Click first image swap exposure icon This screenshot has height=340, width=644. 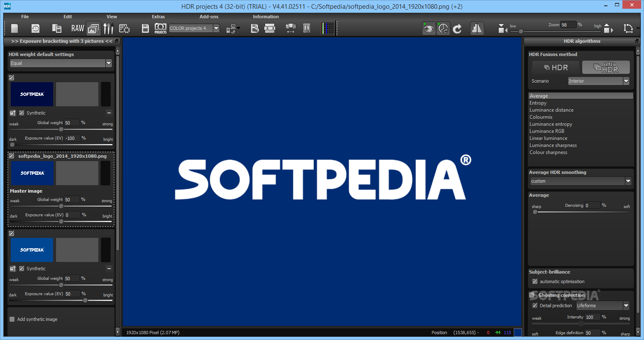pos(13,113)
